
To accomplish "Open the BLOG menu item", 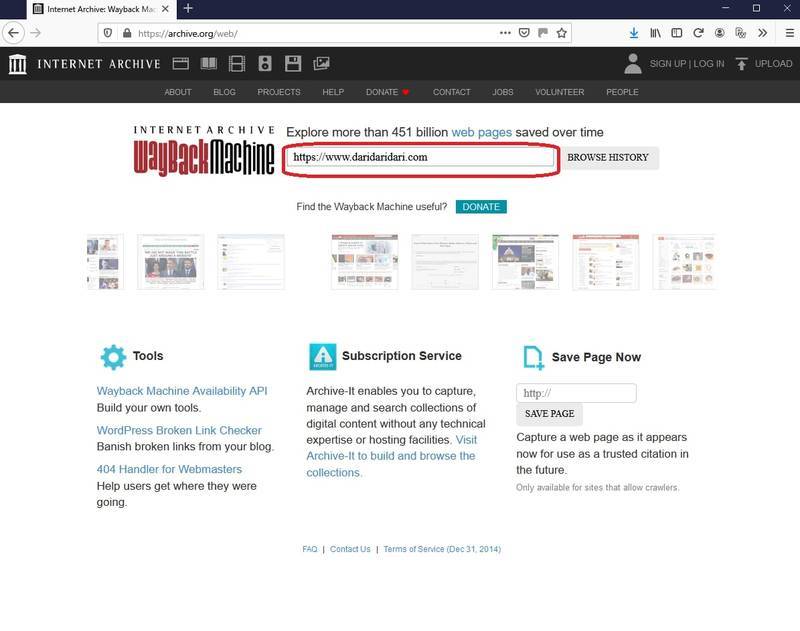I will point(224,92).
